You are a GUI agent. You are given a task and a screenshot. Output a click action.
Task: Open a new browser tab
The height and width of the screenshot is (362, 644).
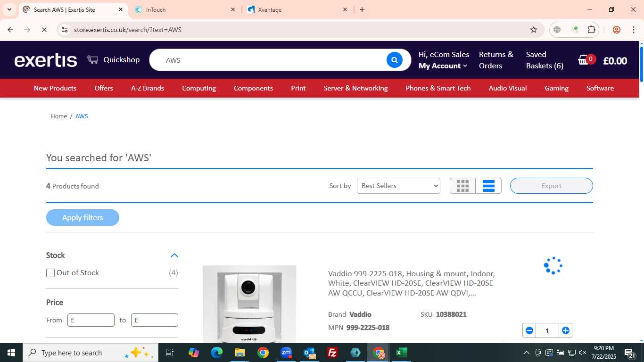pos(362,9)
